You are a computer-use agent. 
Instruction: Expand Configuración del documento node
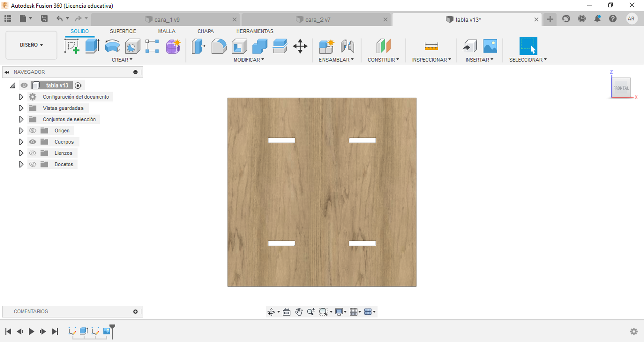21,97
